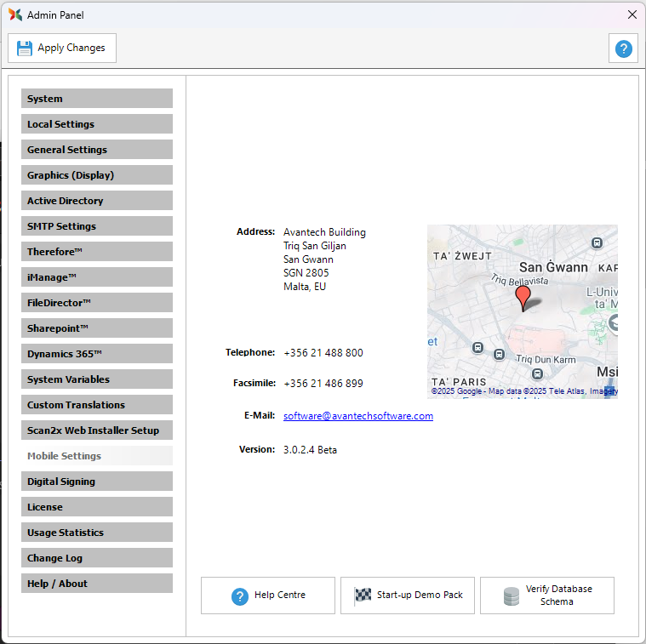
Task: Click the address line Malta, EU
Action: 305,287
